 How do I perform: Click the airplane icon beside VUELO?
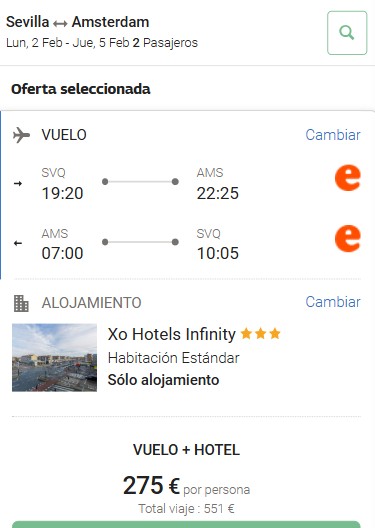(x=21, y=135)
